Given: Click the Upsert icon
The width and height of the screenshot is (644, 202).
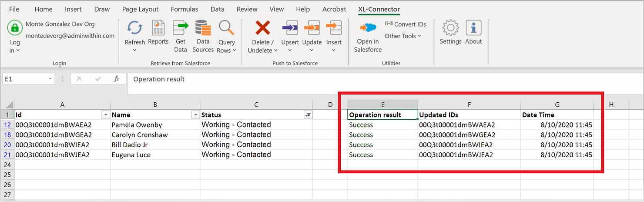Looking at the screenshot, I should (x=290, y=29).
